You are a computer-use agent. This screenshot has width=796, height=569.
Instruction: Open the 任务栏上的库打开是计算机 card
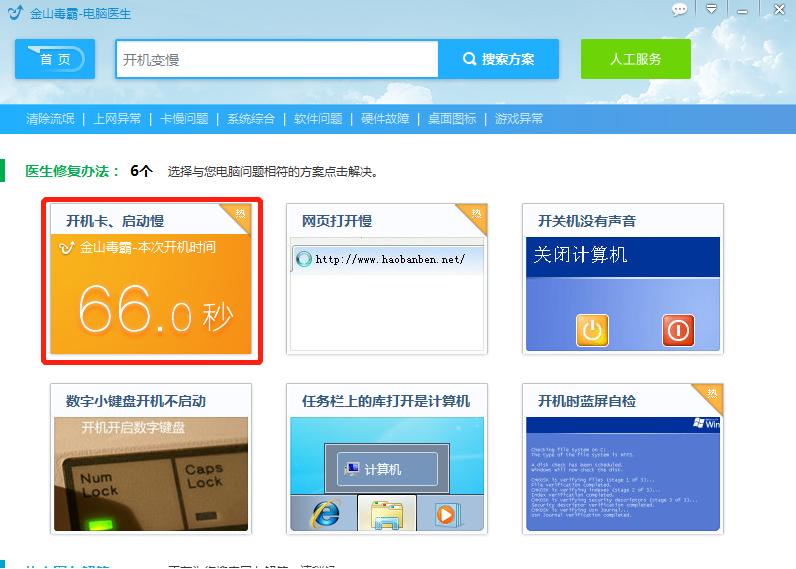[387, 459]
